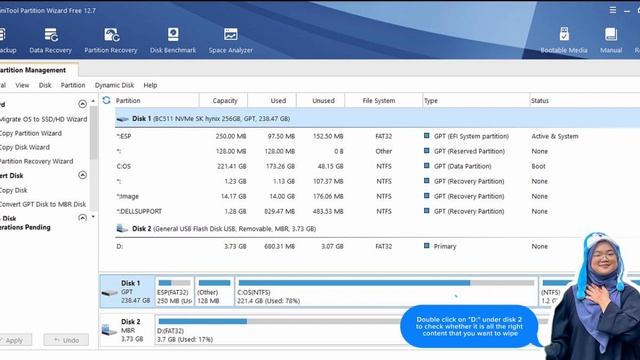640x360 pixels.
Task: Start the Partition Recovery Wizard
Action: click(x=36, y=161)
